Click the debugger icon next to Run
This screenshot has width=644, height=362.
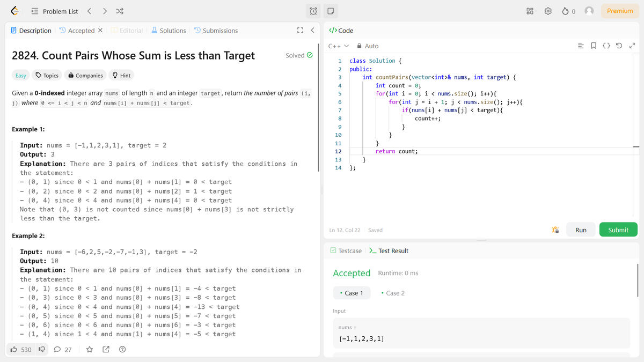(555, 230)
